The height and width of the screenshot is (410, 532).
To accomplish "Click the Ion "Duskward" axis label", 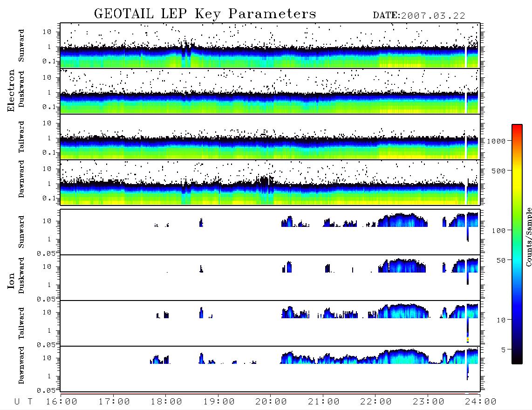I will point(21,276).
